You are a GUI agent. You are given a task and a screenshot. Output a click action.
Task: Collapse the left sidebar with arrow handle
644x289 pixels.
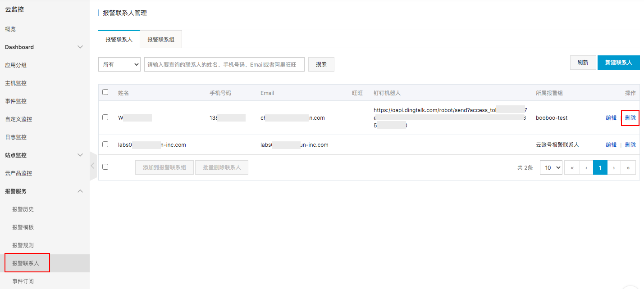coord(93,166)
